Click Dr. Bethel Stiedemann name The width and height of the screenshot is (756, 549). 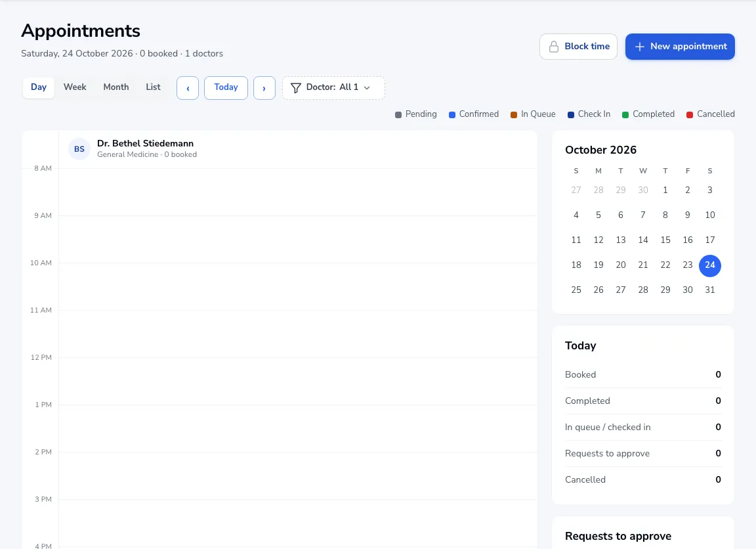[145, 143]
